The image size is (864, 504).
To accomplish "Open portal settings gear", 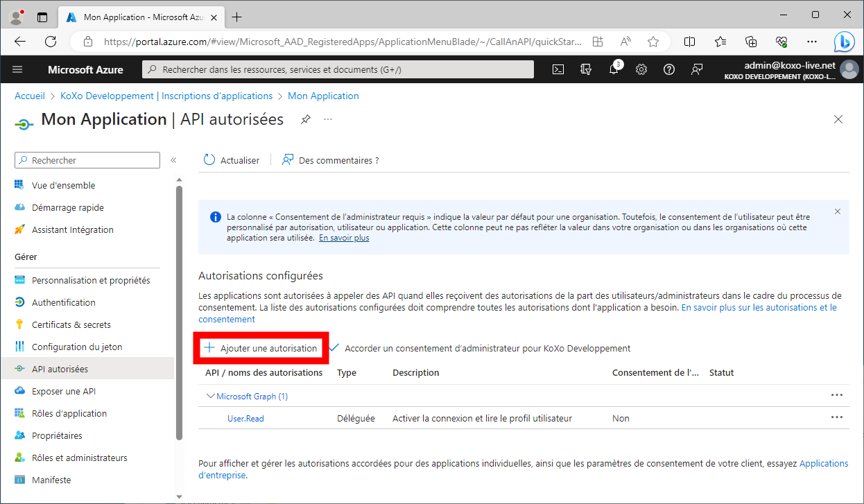I will point(641,69).
